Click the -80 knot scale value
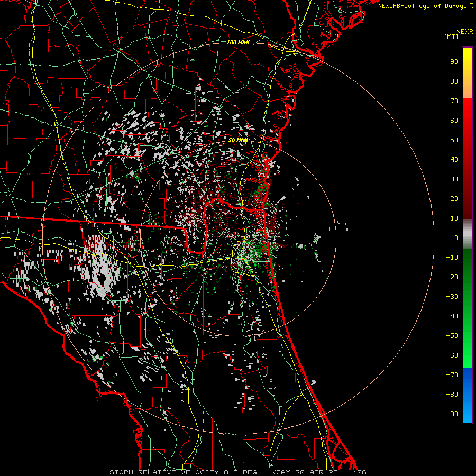This screenshot has width=476, height=476. tap(452, 395)
